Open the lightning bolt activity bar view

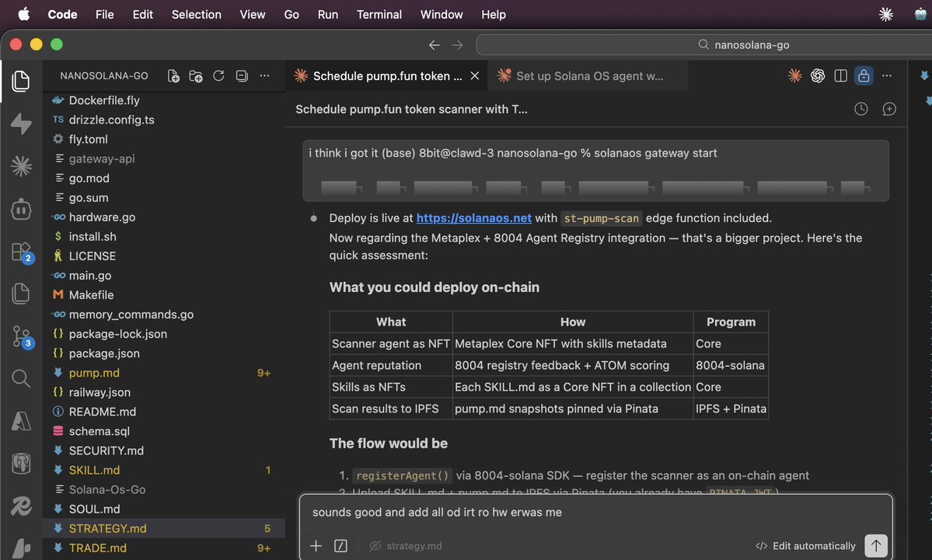click(x=21, y=123)
